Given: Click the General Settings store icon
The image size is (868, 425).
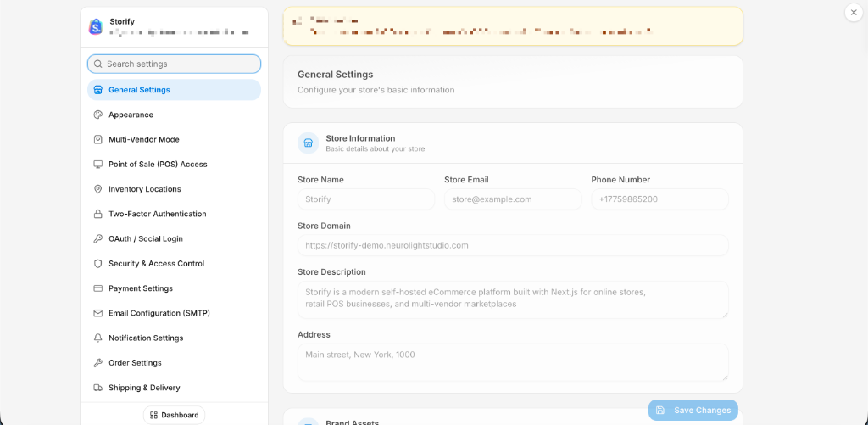Looking at the screenshot, I should click(x=98, y=90).
